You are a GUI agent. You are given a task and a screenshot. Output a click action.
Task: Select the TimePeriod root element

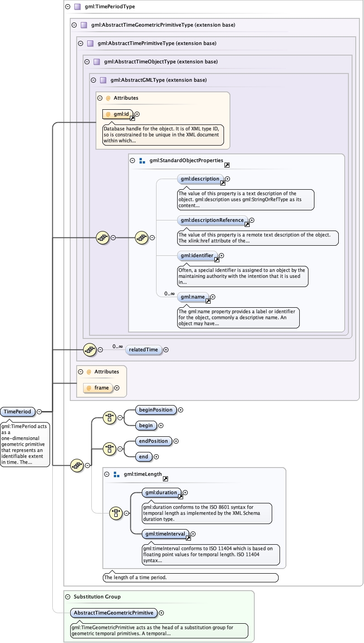[x=18, y=412]
